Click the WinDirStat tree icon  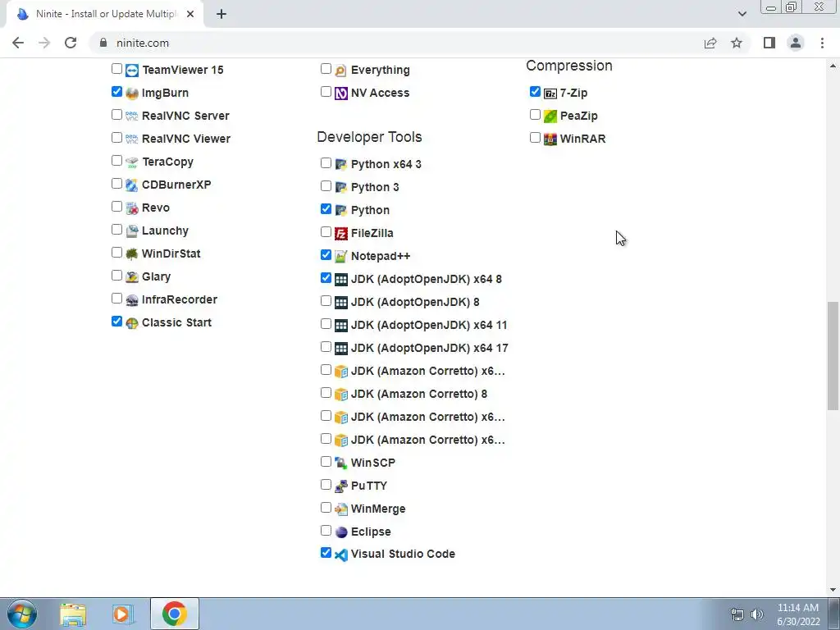pos(132,254)
